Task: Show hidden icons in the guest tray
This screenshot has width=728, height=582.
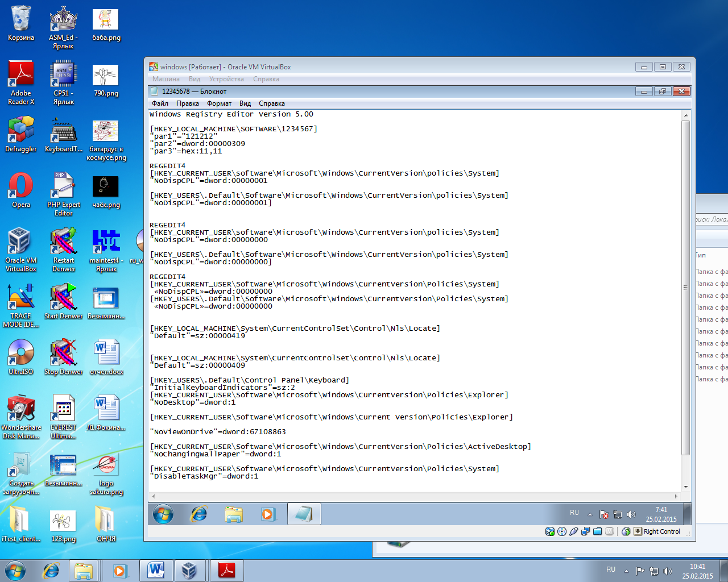Action: (x=590, y=514)
